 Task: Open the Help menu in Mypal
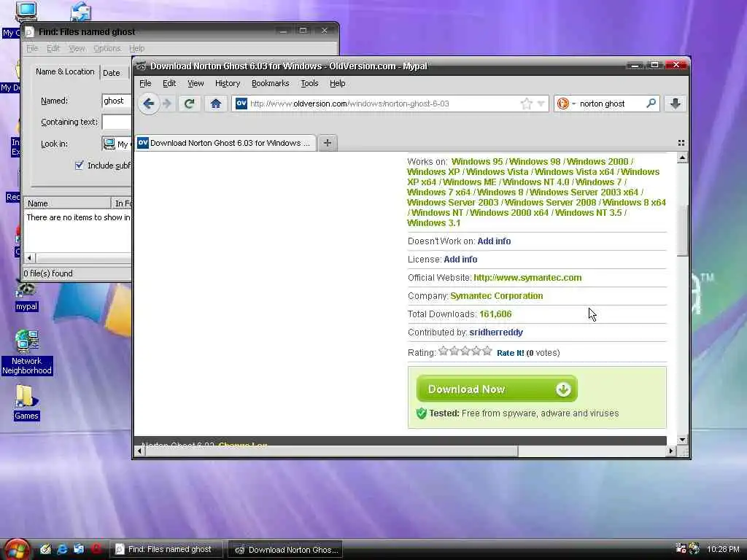point(337,83)
